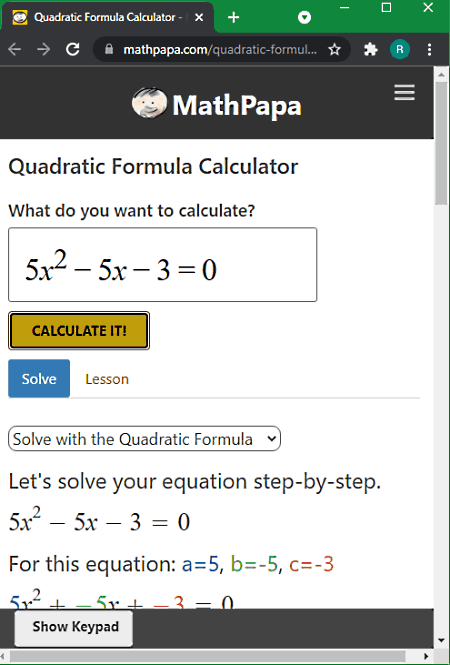The width and height of the screenshot is (450, 665).
Task: Click the tab search dropdown icon
Action: (x=304, y=17)
